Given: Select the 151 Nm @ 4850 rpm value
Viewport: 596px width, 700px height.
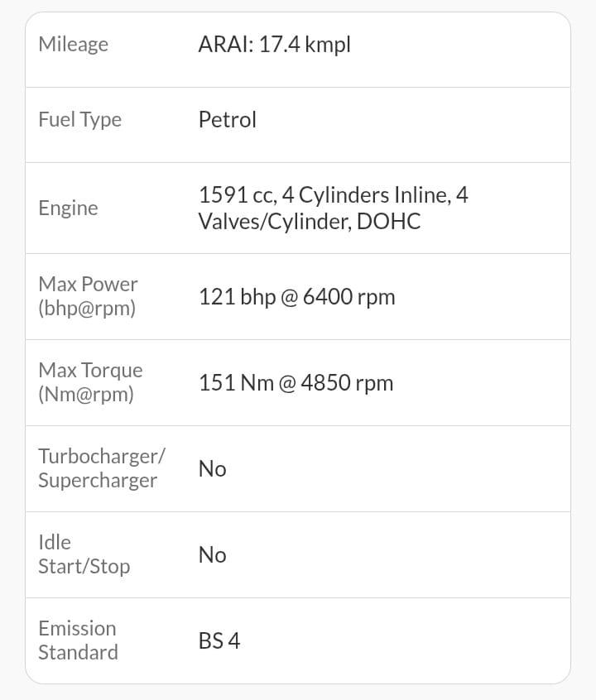Looking at the screenshot, I should [x=296, y=383].
